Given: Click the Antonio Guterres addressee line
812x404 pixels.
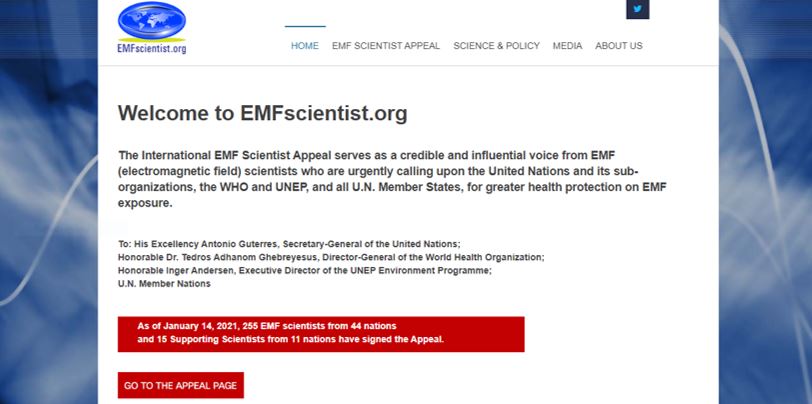Looking at the screenshot, I should tap(289, 243).
